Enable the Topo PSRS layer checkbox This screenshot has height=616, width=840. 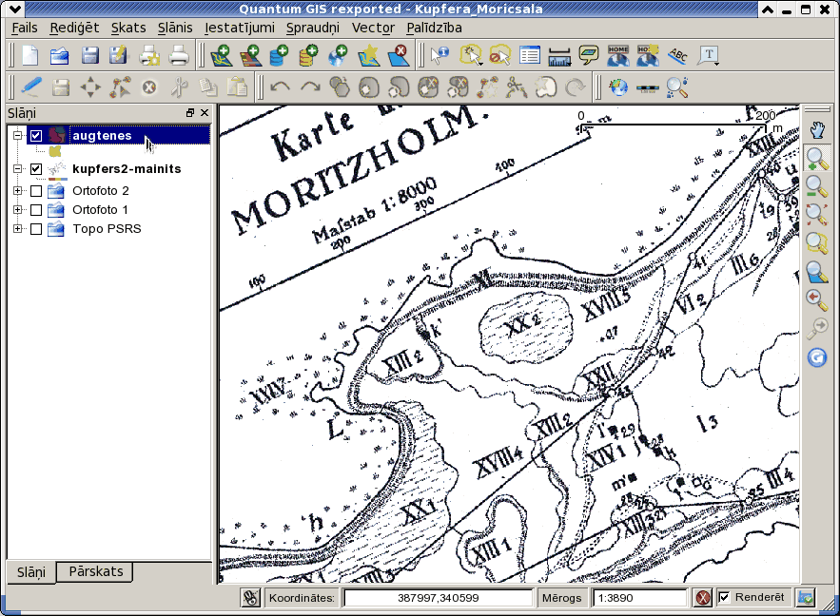click(36, 229)
